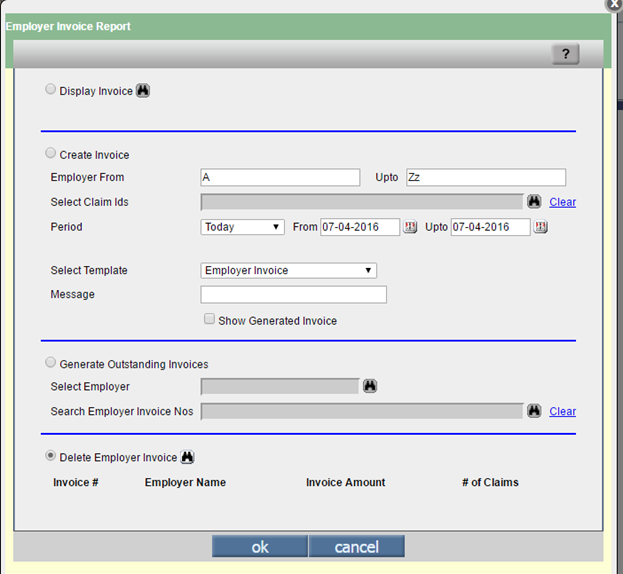
Task: Clear the selected claim ids
Action: pyautogui.click(x=562, y=202)
